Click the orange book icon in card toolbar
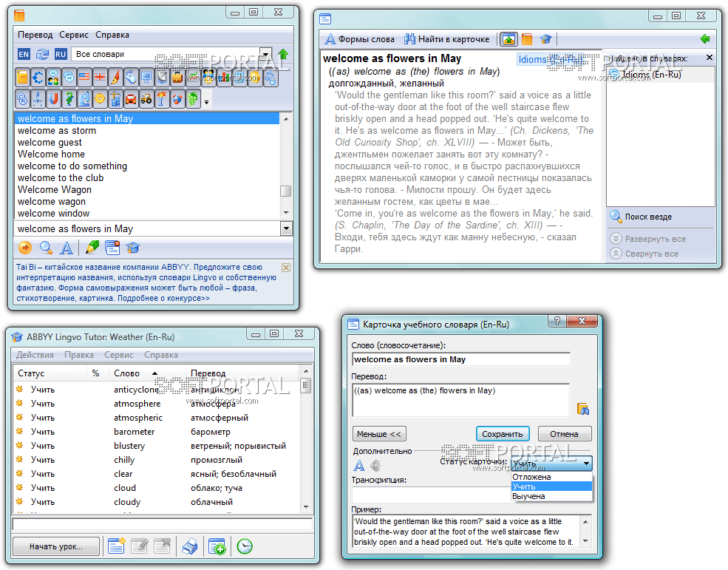This screenshot has height=570, width=728. coord(527,39)
